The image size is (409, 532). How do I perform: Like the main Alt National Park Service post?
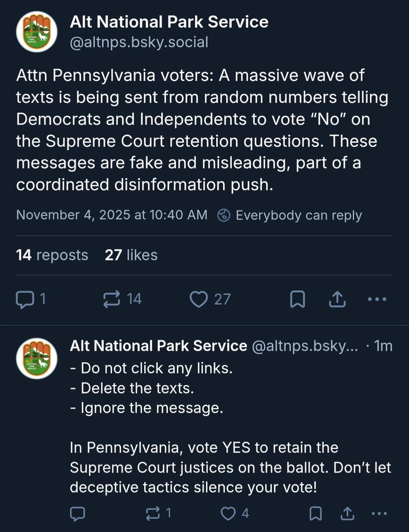pos(200,299)
